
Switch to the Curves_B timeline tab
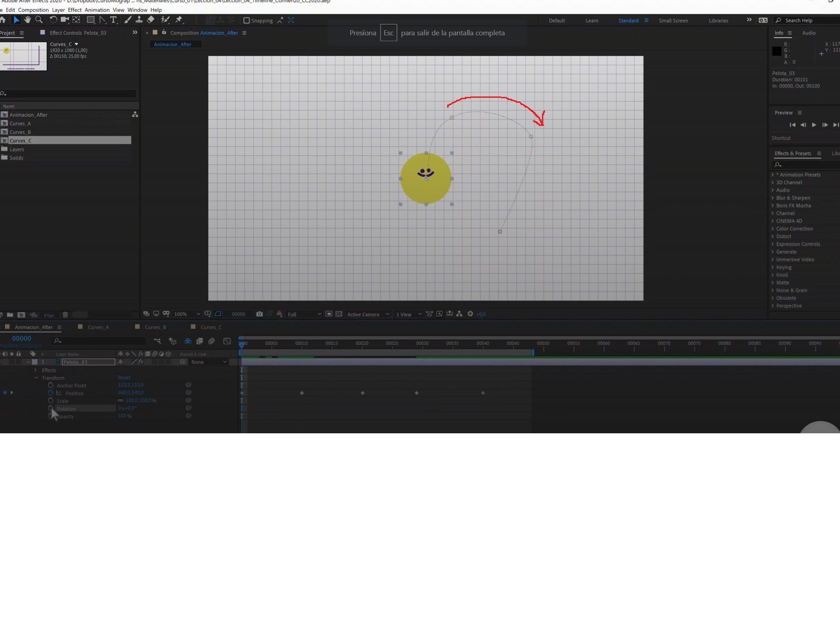coord(155,327)
